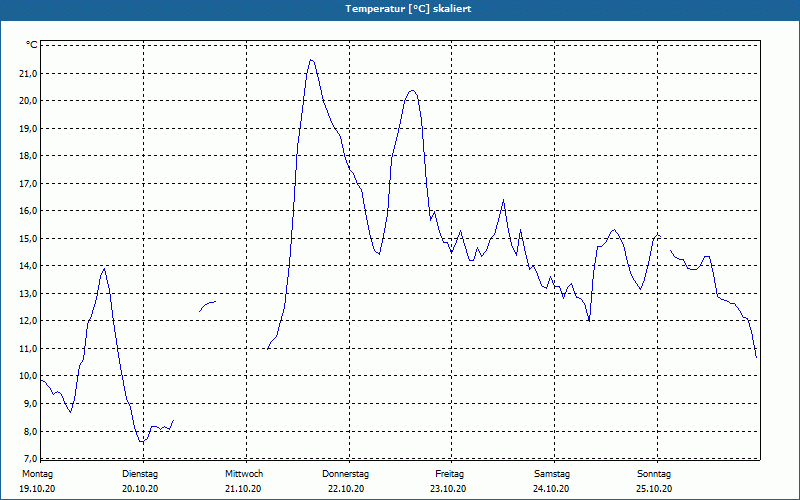Click the date label 21.10.20
The height and width of the screenshot is (500, 800).
(x=243, y=489)
